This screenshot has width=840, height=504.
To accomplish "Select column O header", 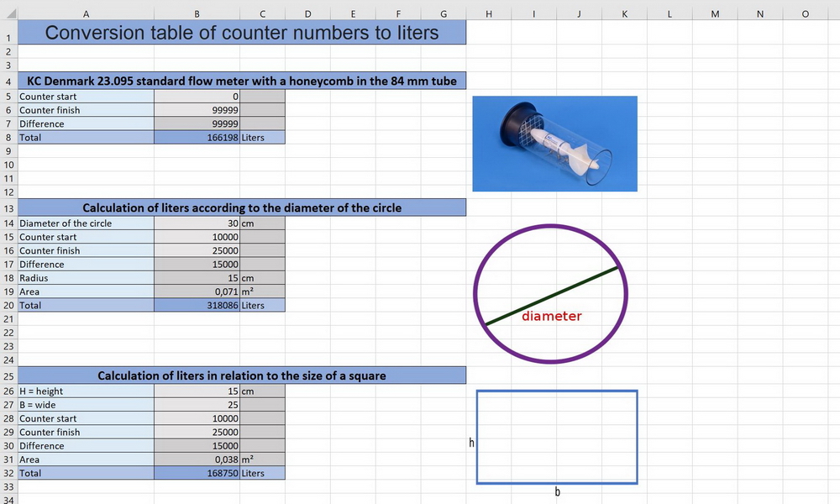I will (x=805, y=13).
